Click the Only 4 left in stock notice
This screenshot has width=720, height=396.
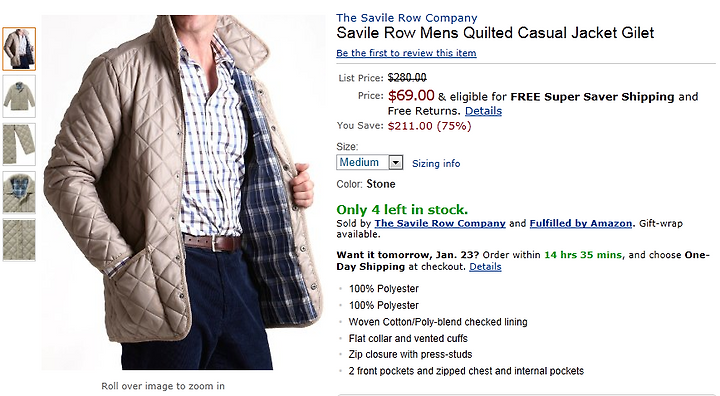pyautogui.click(x=402, y=210)
